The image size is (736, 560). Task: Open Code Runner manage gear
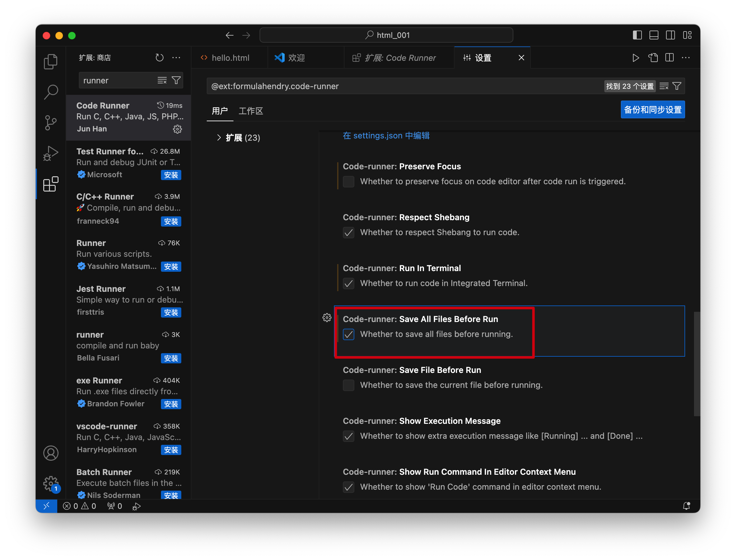point(177,129)
